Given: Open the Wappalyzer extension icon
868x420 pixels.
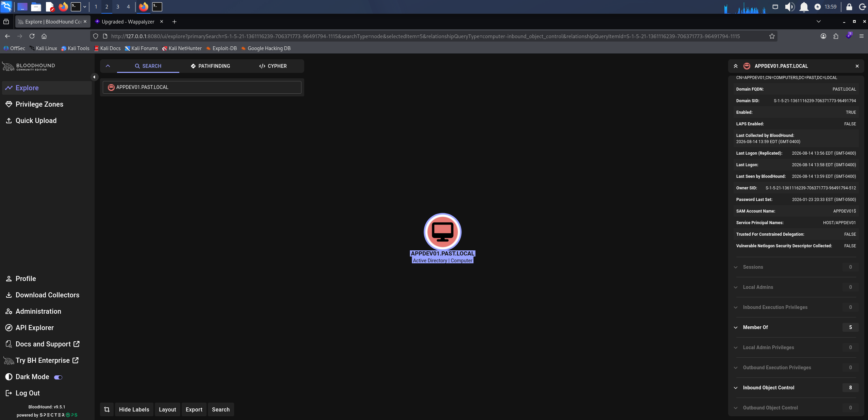Looking at the screenshot, I should pyautogui.click(x=849, y=36).
